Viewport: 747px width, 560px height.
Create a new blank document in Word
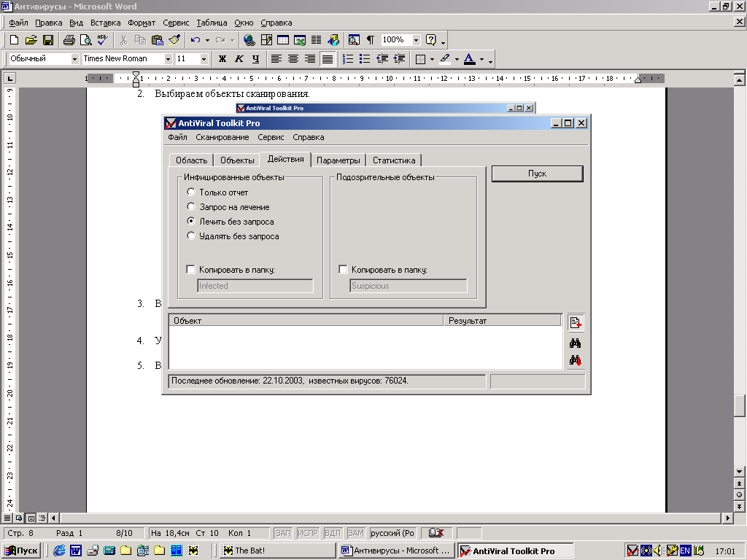point(15,40)
